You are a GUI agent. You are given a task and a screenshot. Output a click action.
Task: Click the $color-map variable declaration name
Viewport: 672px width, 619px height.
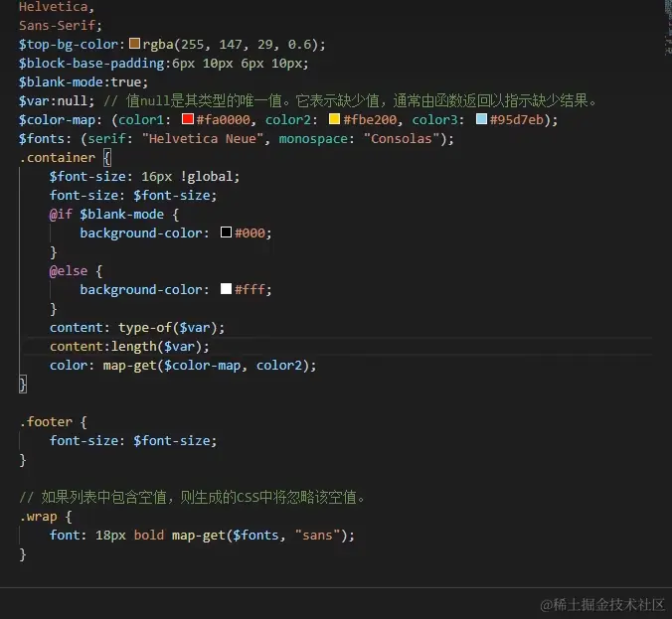pos(57,120)
